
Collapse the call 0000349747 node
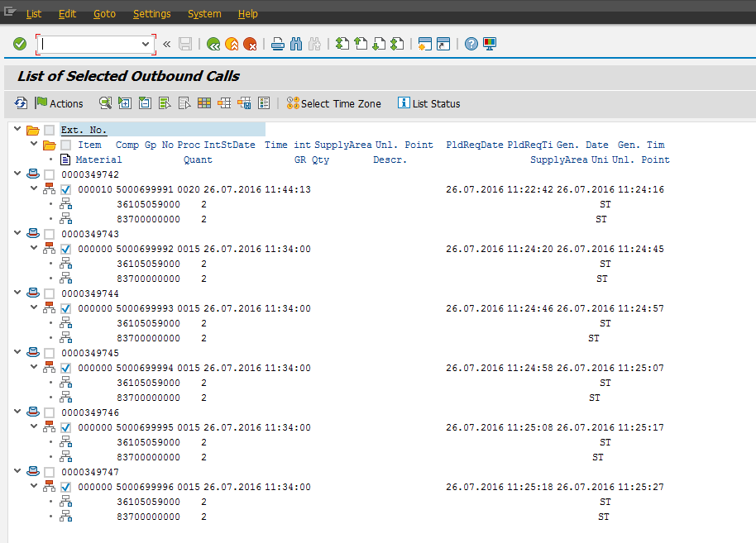tap(17, 471)
